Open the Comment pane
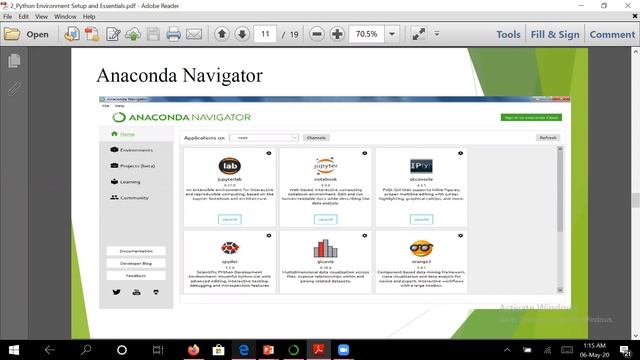The image size is (640, 360). pyautogui.click(x=612, y=35)
